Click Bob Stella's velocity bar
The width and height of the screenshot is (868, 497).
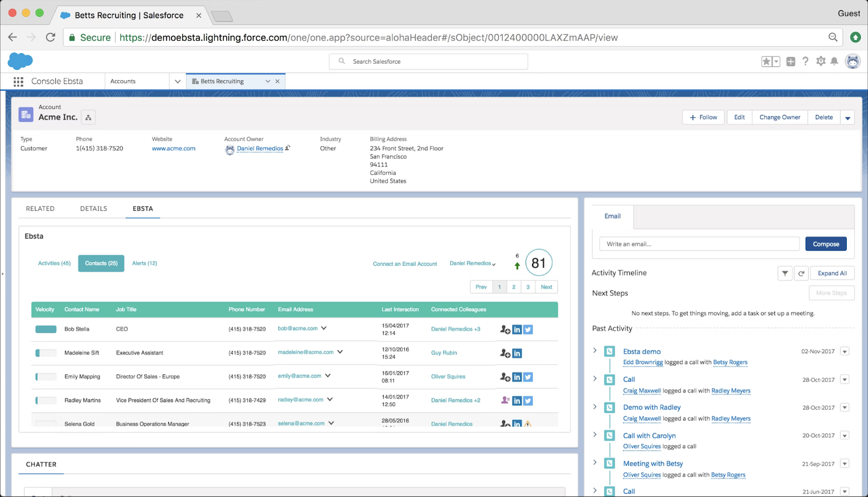pos(46,329)
